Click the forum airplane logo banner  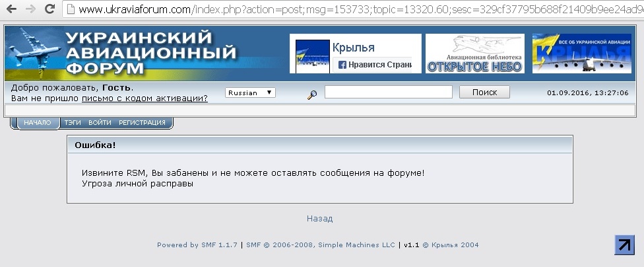[122, 54]
